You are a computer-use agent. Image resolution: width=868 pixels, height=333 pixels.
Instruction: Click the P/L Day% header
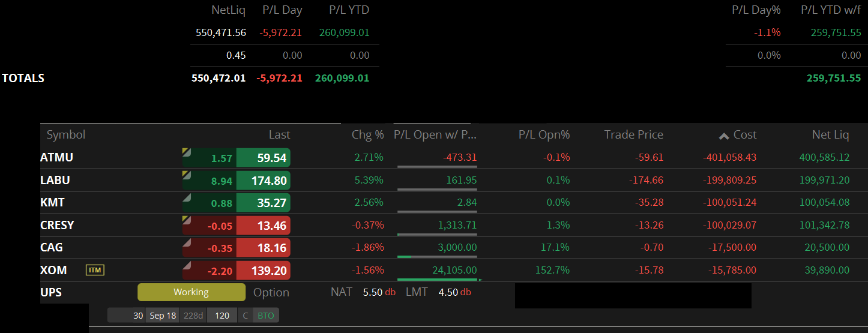click(756, 10)
